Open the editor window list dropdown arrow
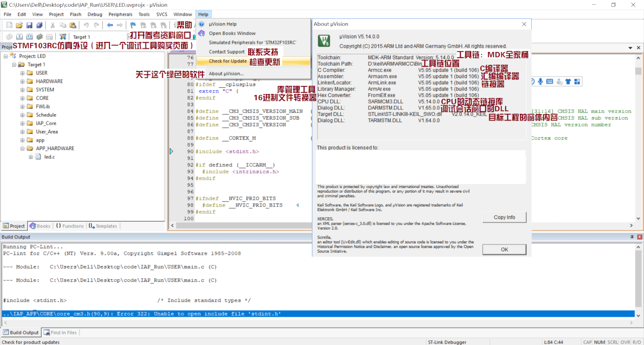Image resolution: width=644 pixels, height=345 pixels. pos(630,48)
